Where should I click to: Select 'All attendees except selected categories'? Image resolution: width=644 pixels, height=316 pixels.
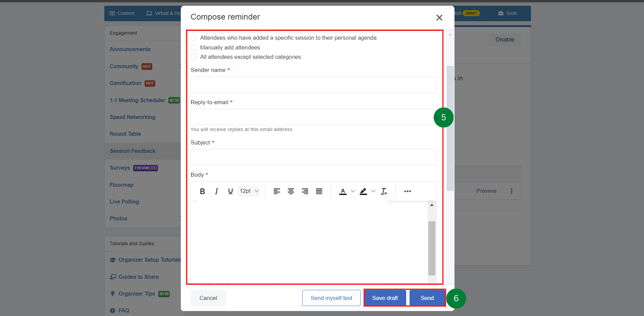[194, 57]
